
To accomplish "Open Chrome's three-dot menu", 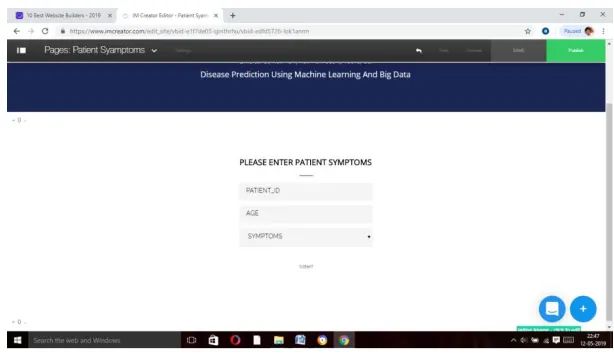I will (x=603, y=31).
